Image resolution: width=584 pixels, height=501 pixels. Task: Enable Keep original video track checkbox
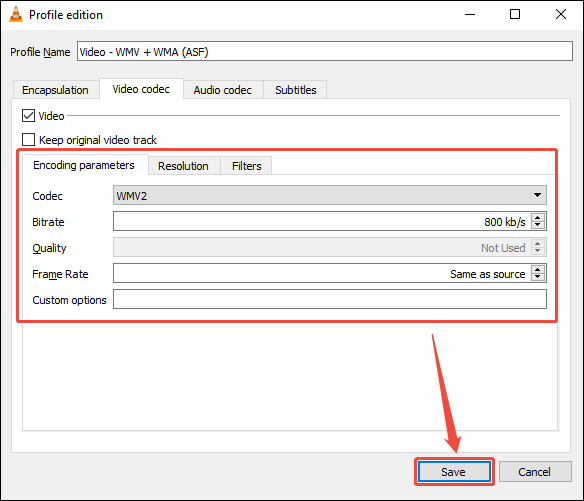click(x=28, y=140)
